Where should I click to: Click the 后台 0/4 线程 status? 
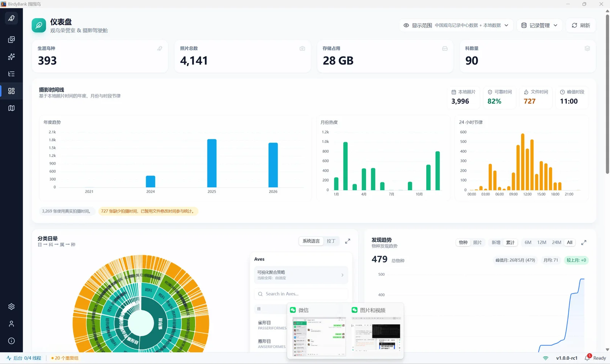click(x=24, y=358)
